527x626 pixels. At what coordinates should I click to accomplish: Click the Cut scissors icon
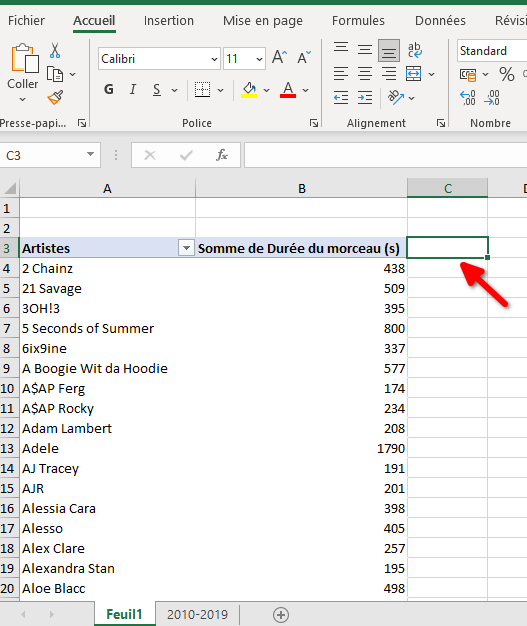[55, 51]
